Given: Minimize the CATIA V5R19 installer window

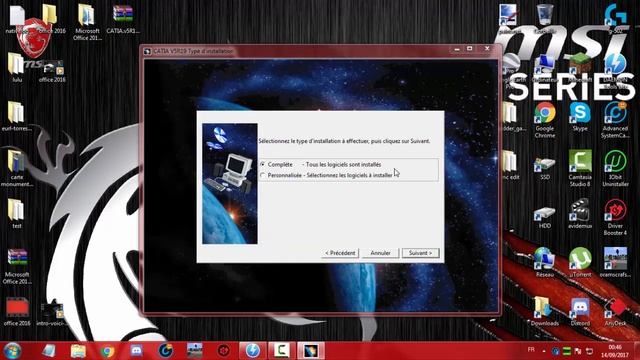Looking at the screenshot, I should [457, 49].
